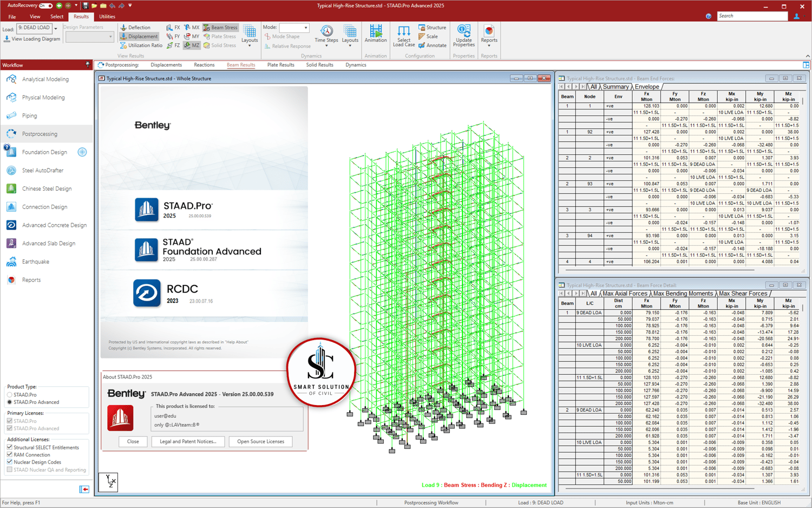Toggle the Displacement view result
The height and width of the screenshot is (508, 812).
pyautogui.click(x=139, y=36)
